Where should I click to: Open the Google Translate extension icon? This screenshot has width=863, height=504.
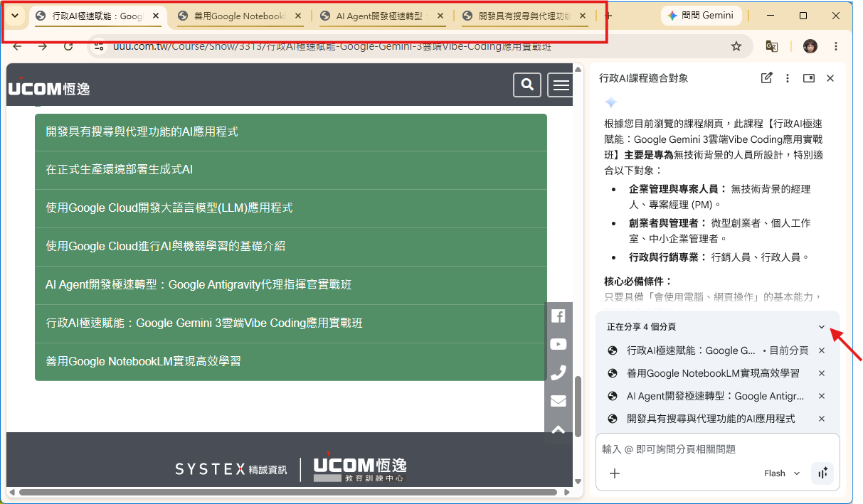click(x=771, y=46)
